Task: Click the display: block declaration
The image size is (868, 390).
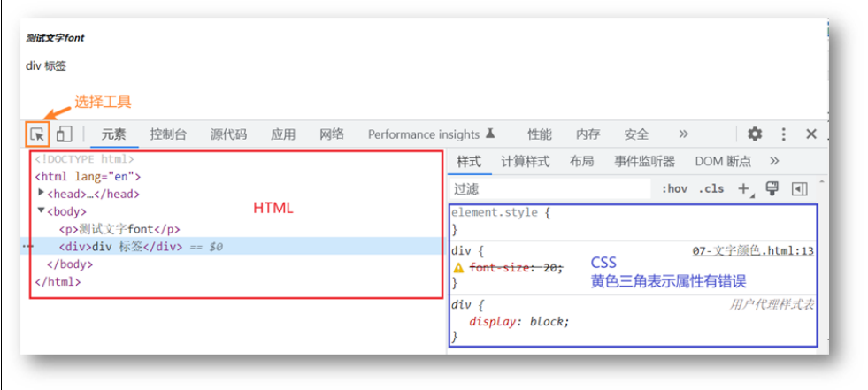Action: point(519,321)
